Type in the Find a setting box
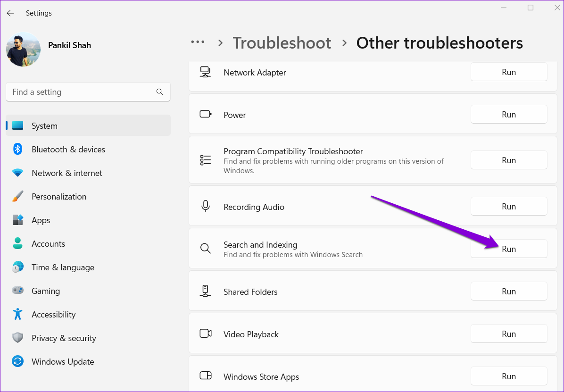 click(80, 92)
